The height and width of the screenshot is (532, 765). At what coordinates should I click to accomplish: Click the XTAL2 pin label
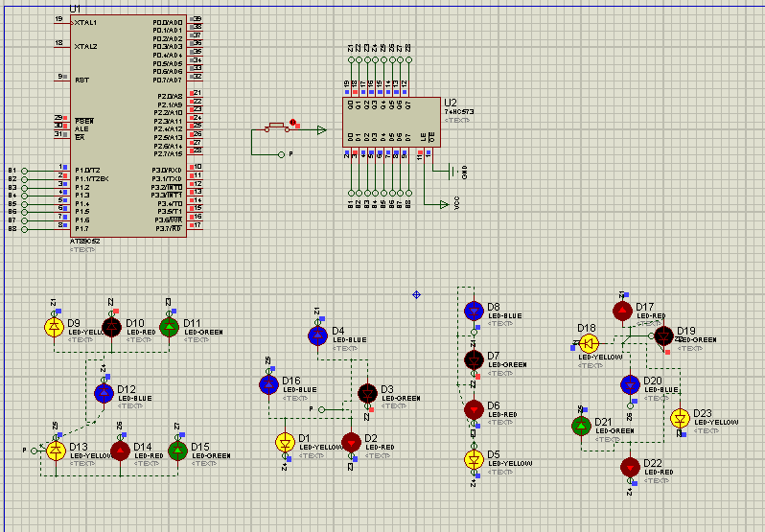coord(85,47)
